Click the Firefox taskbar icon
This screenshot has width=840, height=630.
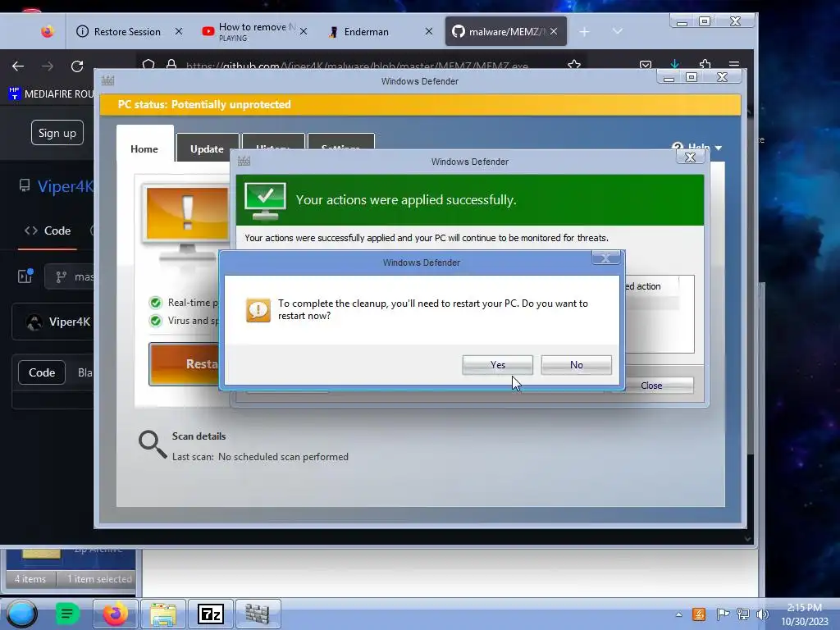(x=116, y=614)
